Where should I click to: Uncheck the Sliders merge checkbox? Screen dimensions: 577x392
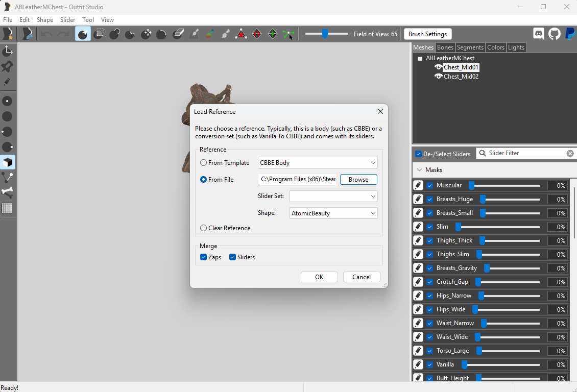click(232, 257)
